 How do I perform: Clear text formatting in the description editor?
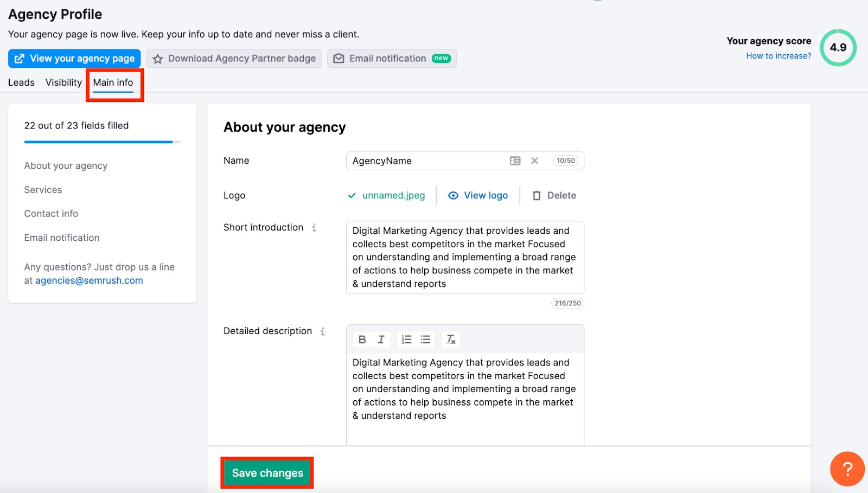(x=450, y=340)
